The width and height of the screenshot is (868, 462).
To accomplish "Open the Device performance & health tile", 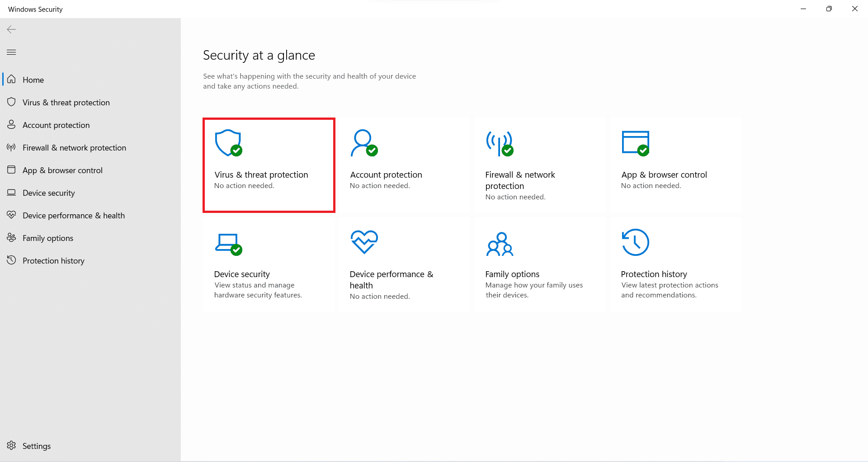I will pyautogui.click(x=404, y=264).
